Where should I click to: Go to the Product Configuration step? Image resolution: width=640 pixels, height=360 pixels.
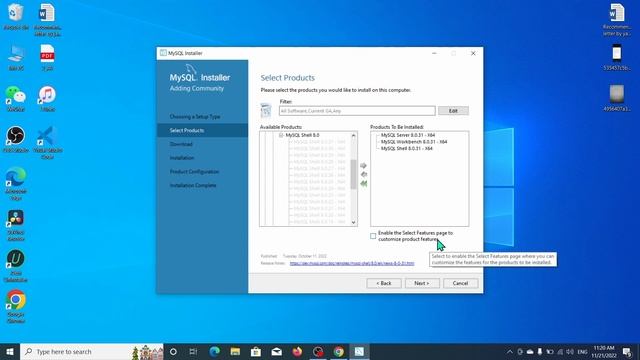[x=194, y=171]
